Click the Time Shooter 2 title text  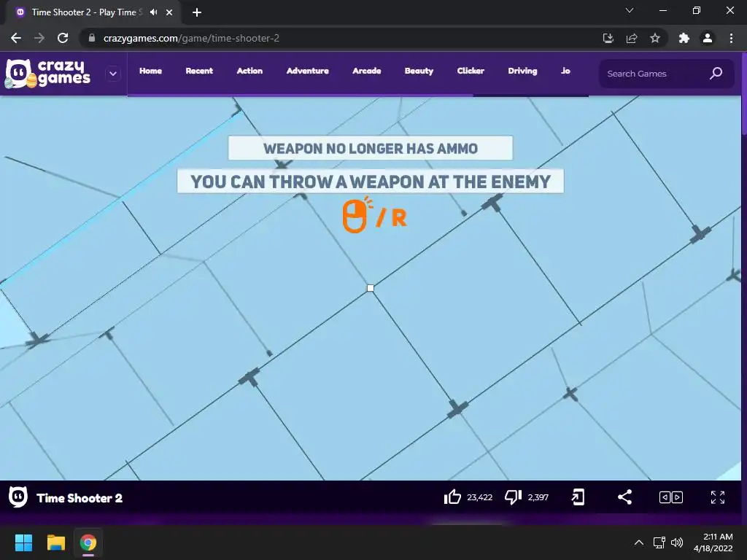(80, 498)
